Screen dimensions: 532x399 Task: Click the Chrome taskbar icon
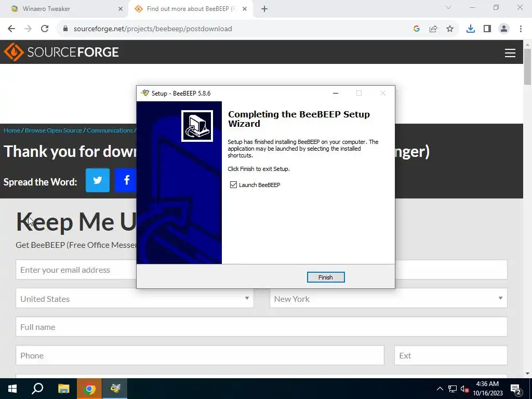(89, 389)
